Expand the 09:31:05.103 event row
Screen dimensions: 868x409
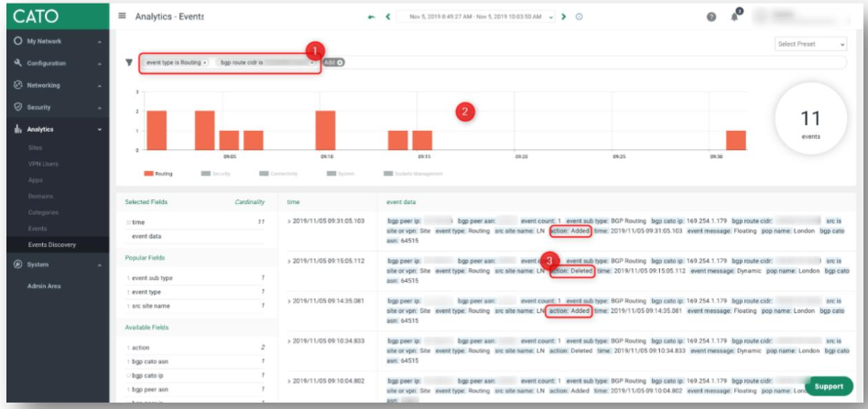[x=289, y=221]
